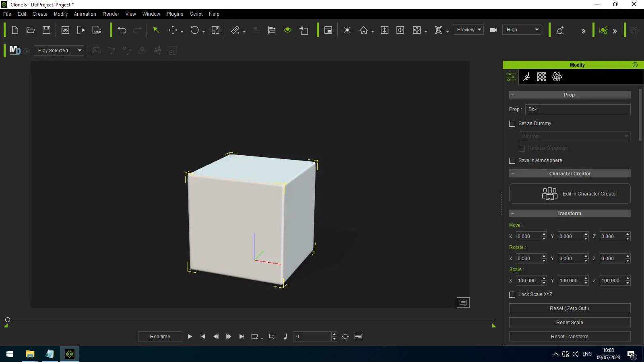Click the Save Project floppy icon
This screenshot has width=644, height=362.
click(47, 30)
